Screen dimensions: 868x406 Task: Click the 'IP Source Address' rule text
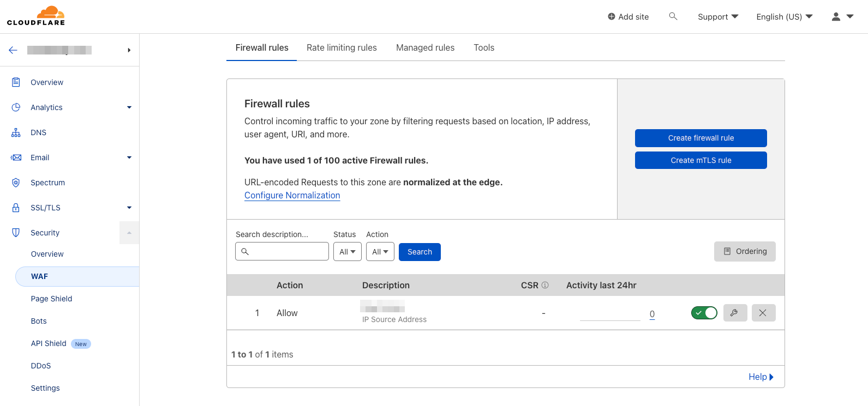pos(394,319)
